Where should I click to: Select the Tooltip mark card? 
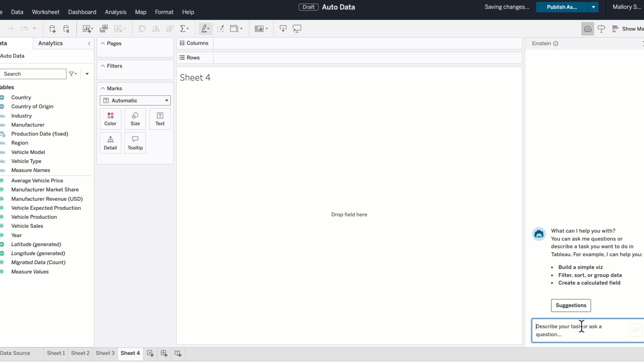pyautogui.click(x=135, y=143)
